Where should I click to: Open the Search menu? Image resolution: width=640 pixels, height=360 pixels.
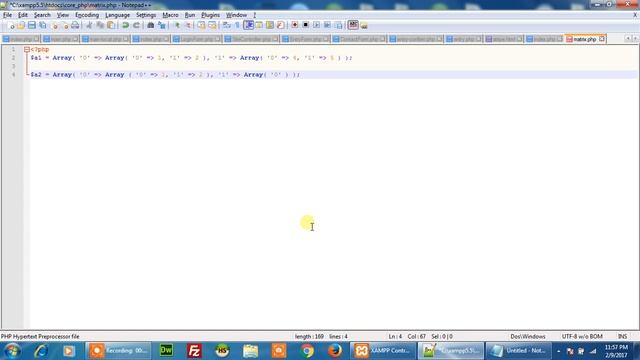tap(42, 15)
